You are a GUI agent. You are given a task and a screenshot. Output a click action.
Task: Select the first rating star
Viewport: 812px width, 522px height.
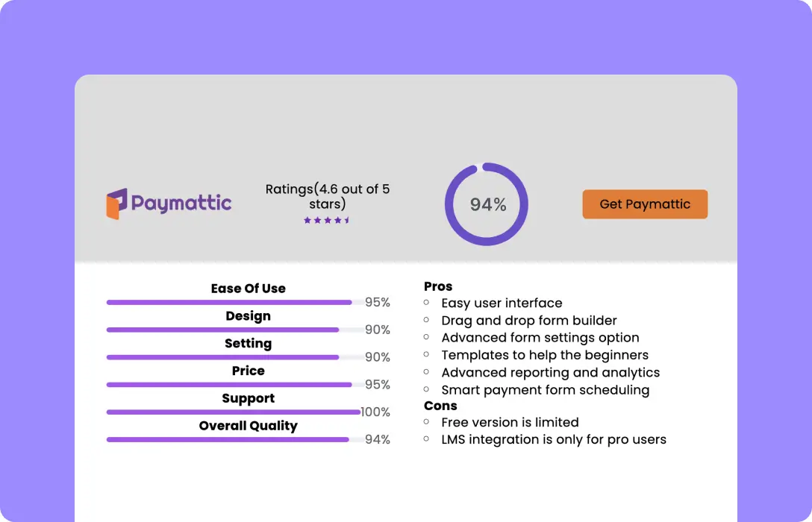point(307,219)
